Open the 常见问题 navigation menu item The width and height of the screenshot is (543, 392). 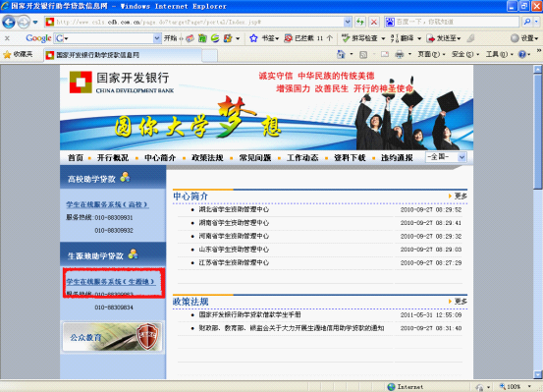click(x=255, y=158)
